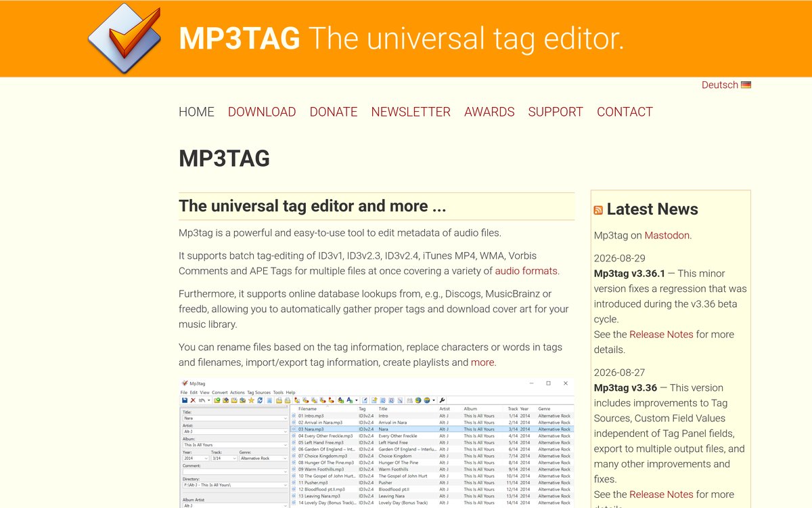Click the date 2026-08-29
Viewport: 812px width, 508px height.
(x=620, y=258)
